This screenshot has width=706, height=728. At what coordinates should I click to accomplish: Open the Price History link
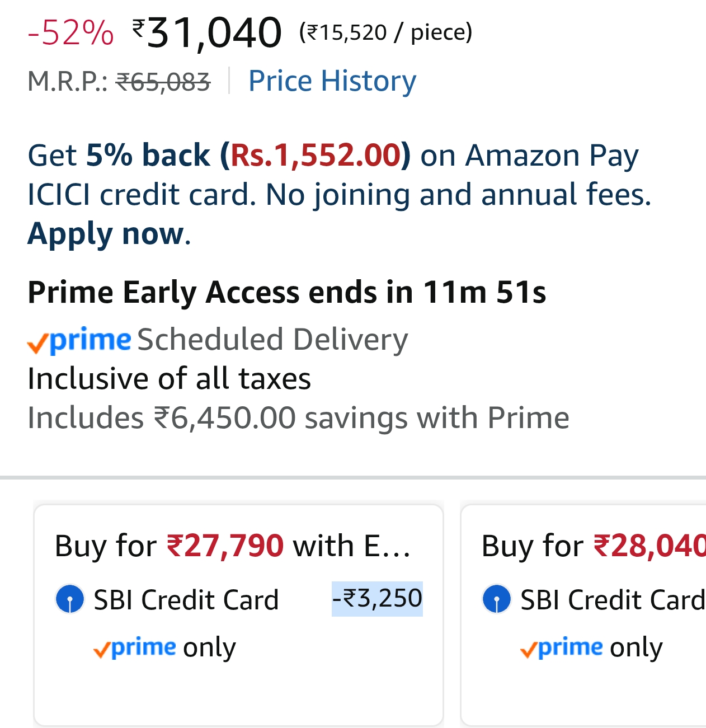click(332, 81)
